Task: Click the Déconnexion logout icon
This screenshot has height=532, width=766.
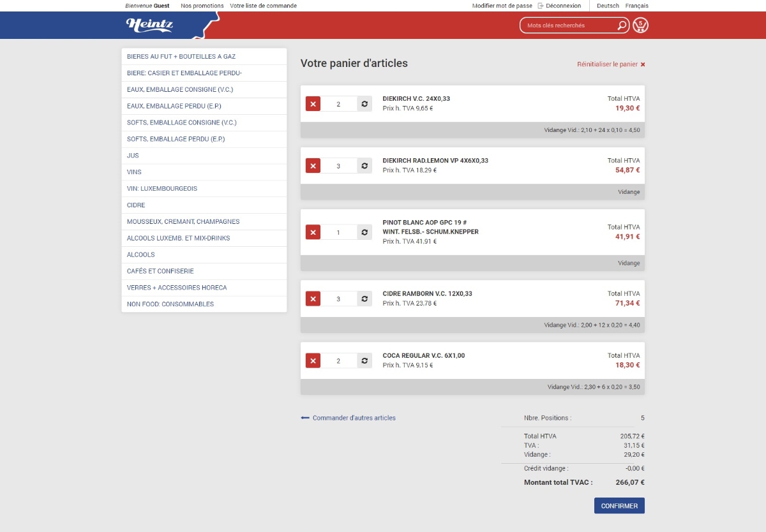Action: tap(541, 6)
